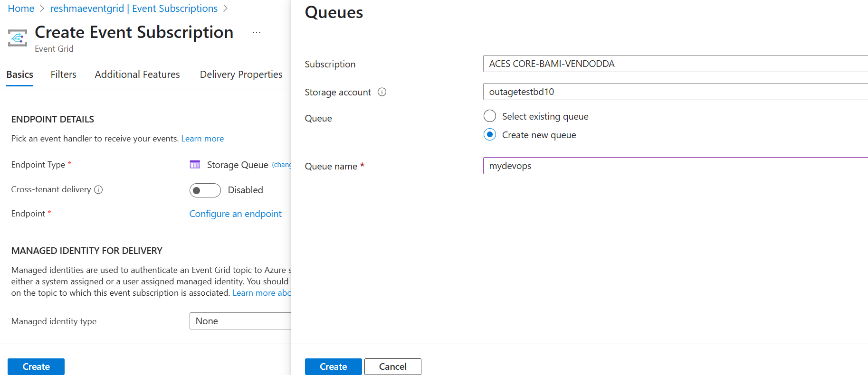Screen dimensions: 868x375
Task: Focus the Queue name input field
Action: point(676,166)
